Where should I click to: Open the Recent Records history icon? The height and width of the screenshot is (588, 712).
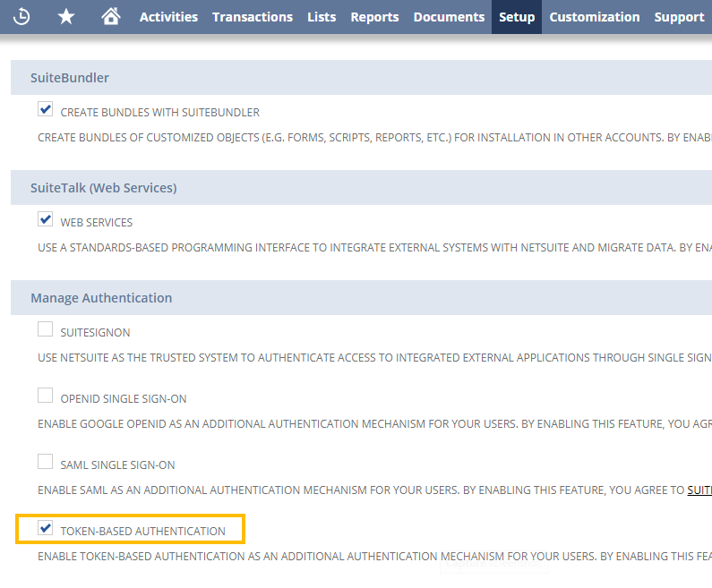point(21,17)
